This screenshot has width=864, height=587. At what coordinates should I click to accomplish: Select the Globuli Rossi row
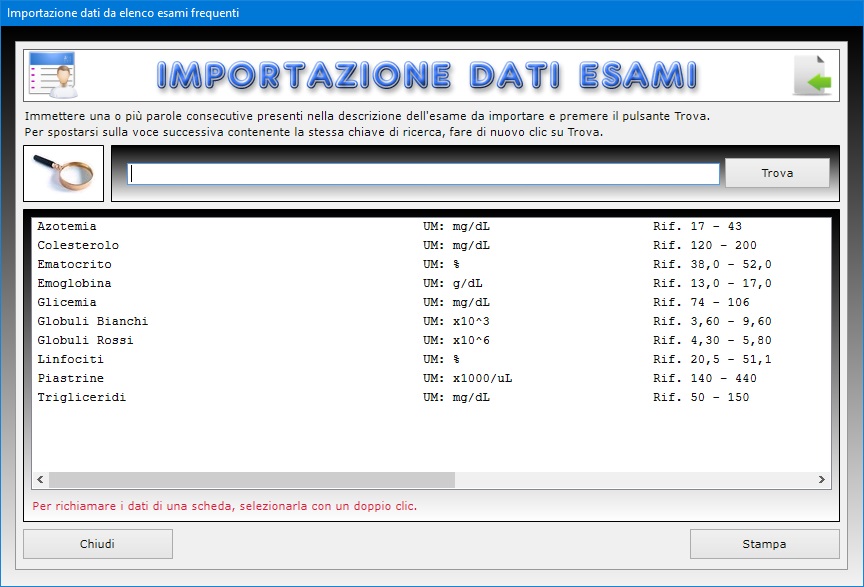(431, 340)
